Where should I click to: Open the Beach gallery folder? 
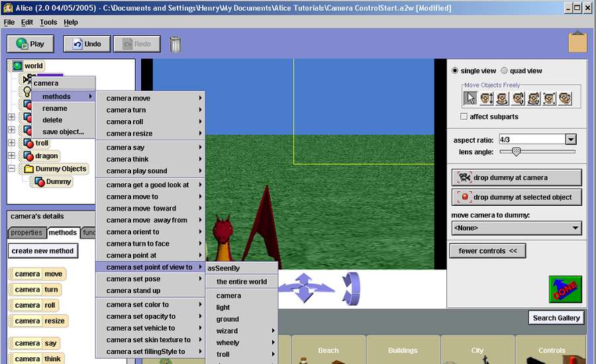click(x=328, y=350)
